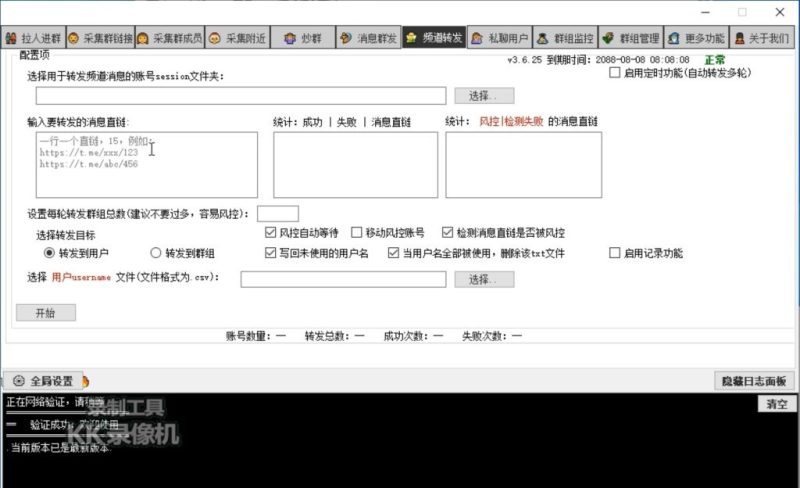The image size is (800, 488).
Task: Show the 更多功能 tab
Action: (x=697, y=37)
